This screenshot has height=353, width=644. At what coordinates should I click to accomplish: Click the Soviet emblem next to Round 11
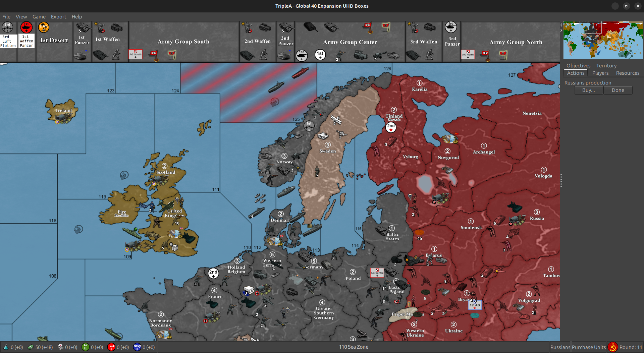(x=613, y=347)
